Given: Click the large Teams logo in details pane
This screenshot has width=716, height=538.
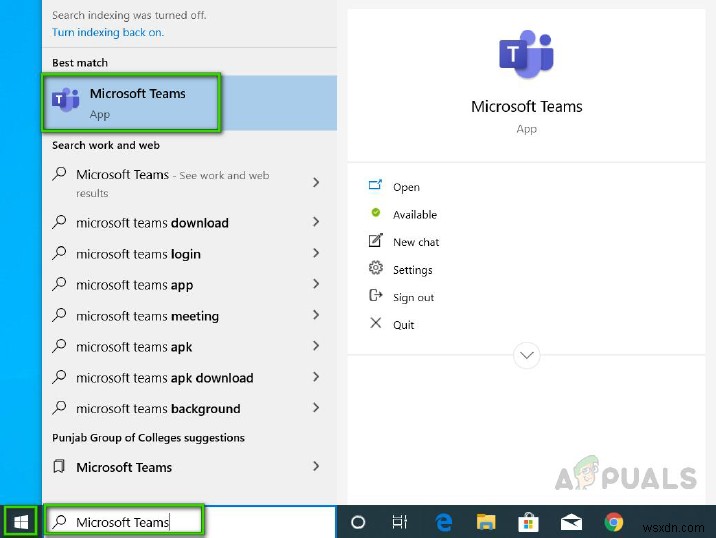Looking at the screenshot, I should pos(526,54).
